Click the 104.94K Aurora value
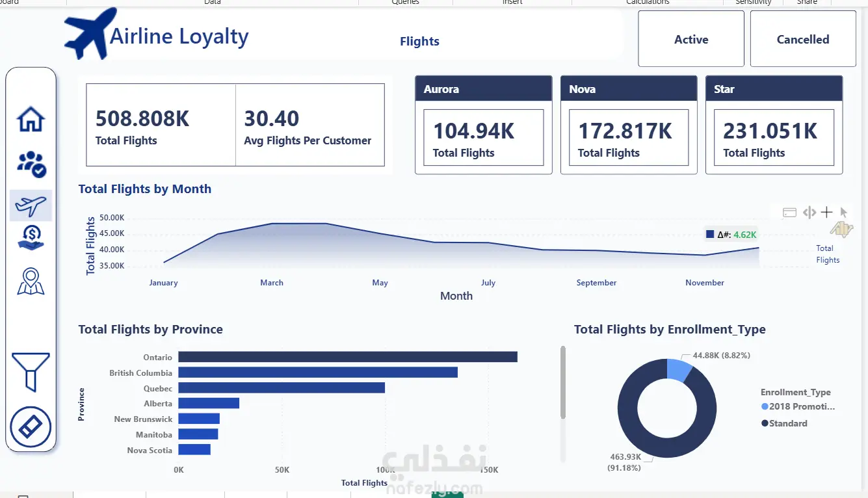 [x=473, y=131]
